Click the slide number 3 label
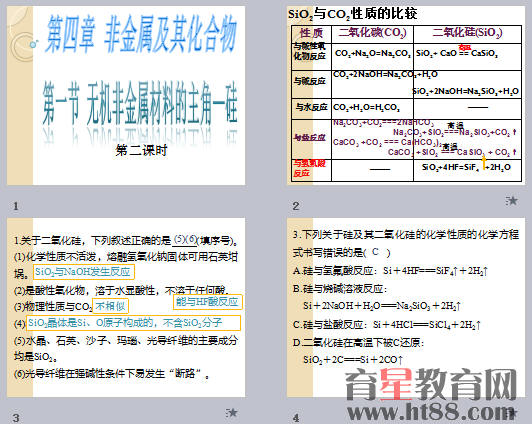This screenshot has width=532, height=424. pos(16,418)
